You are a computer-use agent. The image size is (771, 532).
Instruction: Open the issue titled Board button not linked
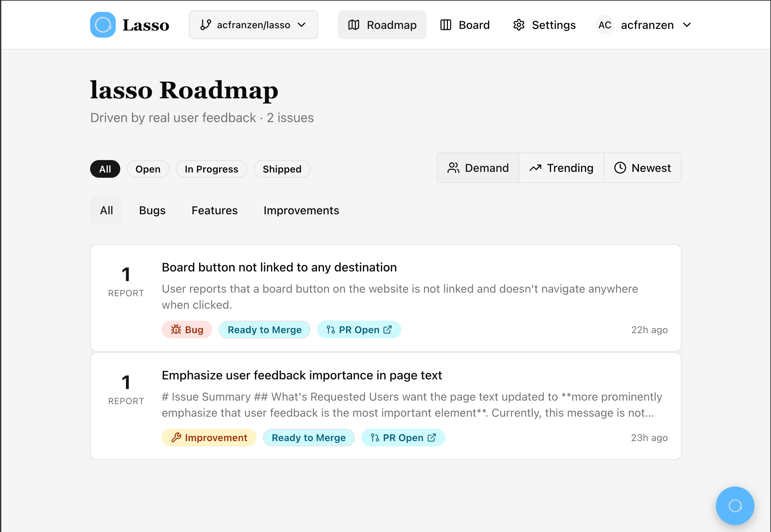click(x=279, y=267)
